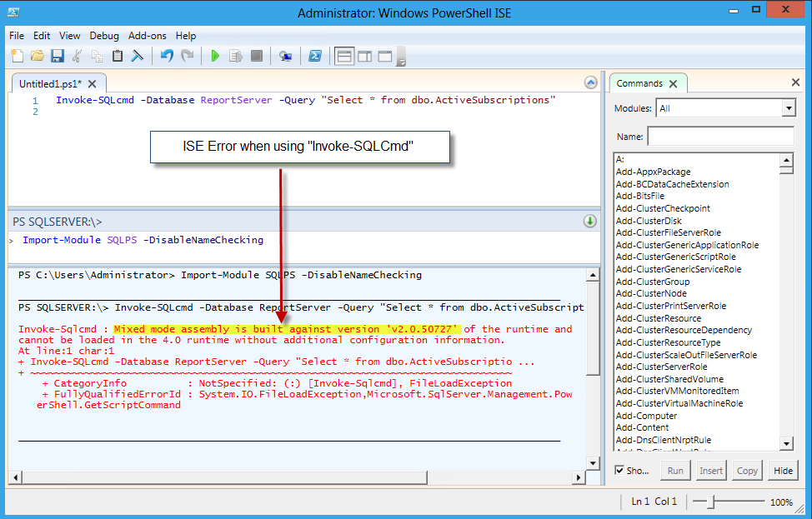Open the View menu
The width and height of the screenshot is (812, 519).
[69, 36]
